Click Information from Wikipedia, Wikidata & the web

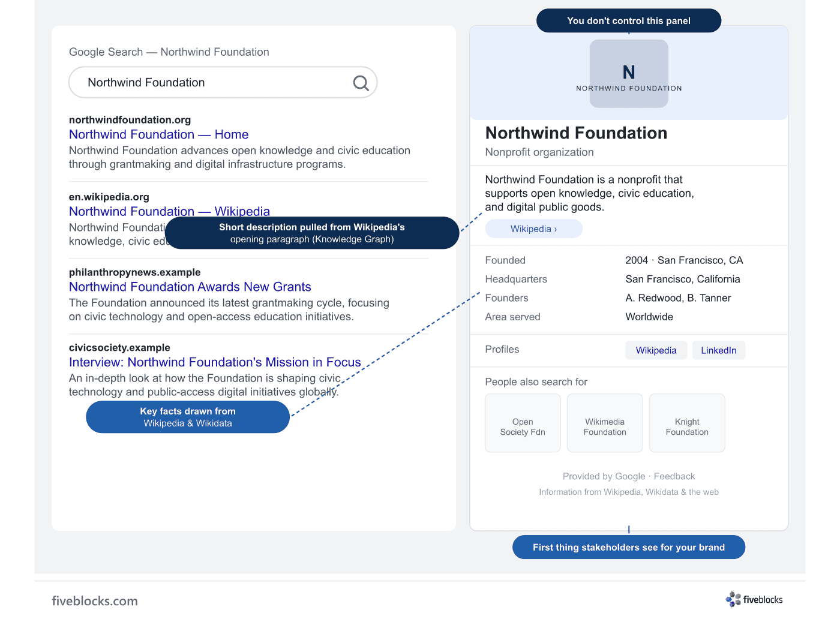[x=629, y=492]
